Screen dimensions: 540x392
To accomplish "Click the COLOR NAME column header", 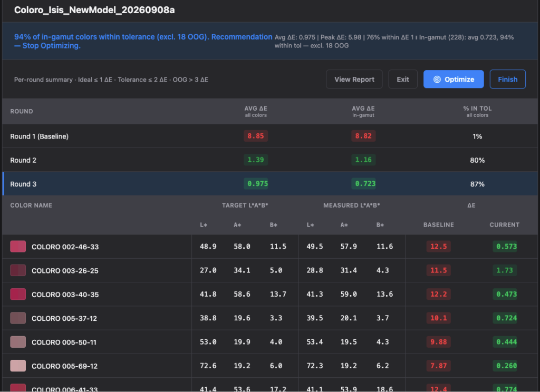I will [x=31, y=205].
